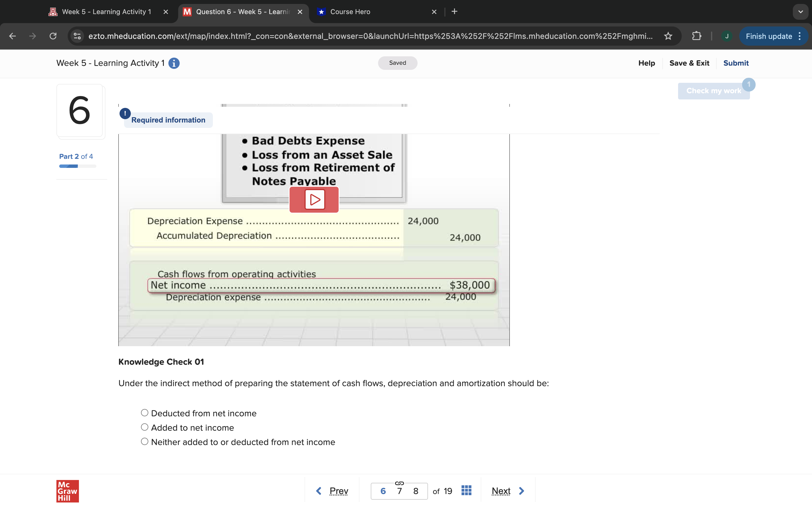
Task: Play the video with red play button
Action: click(314, 199)
